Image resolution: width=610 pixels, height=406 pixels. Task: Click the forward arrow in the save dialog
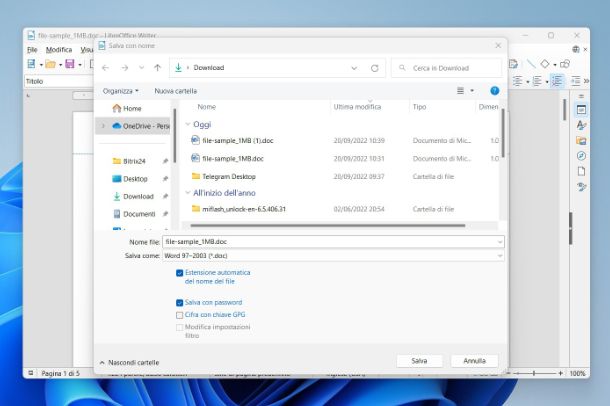point(124,68)
